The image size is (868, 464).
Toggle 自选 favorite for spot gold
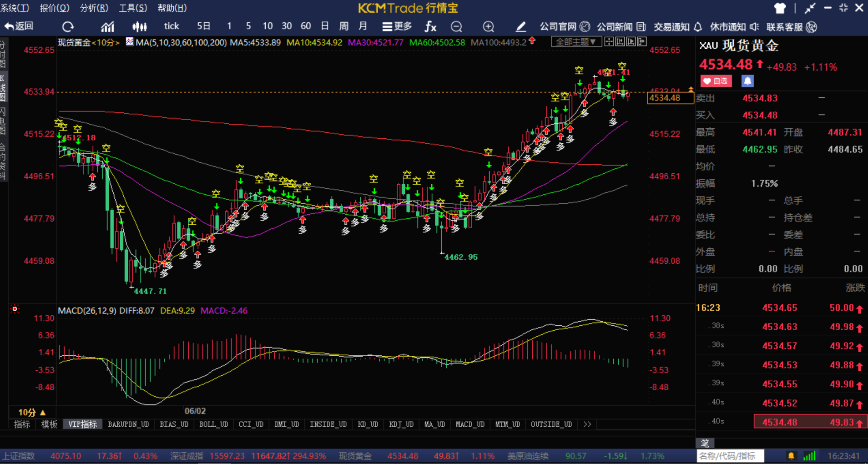[716, 81]
